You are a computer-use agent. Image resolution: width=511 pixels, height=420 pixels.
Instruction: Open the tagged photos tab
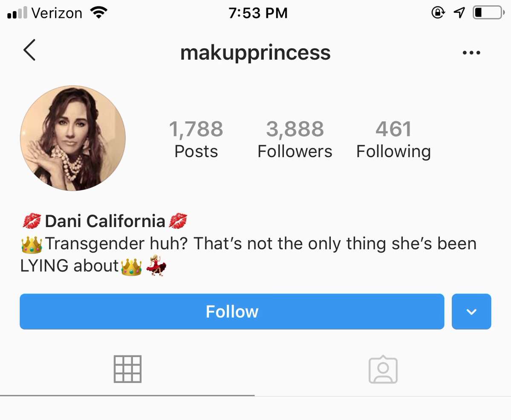pyautogui.click(x=383, y=370)
